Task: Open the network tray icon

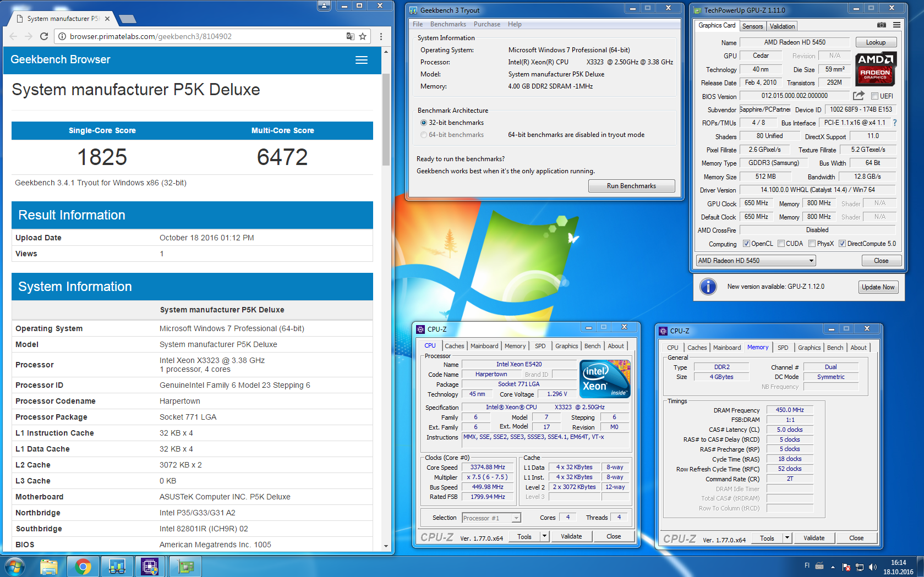Action: point(860,567)
